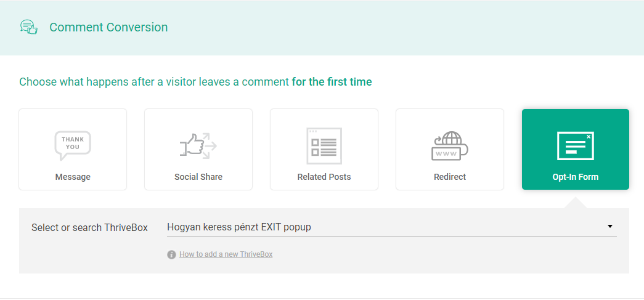The height and width of the screenshot is (300, 644).
Task: Expand the ThriveBox dropdown arrow
Action: coord(610,227)
